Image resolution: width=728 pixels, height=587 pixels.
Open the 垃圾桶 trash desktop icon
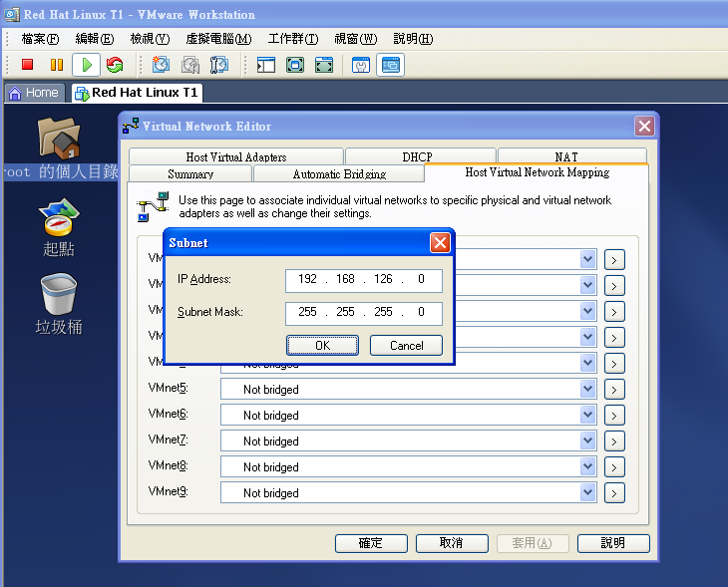coord(59,294)
